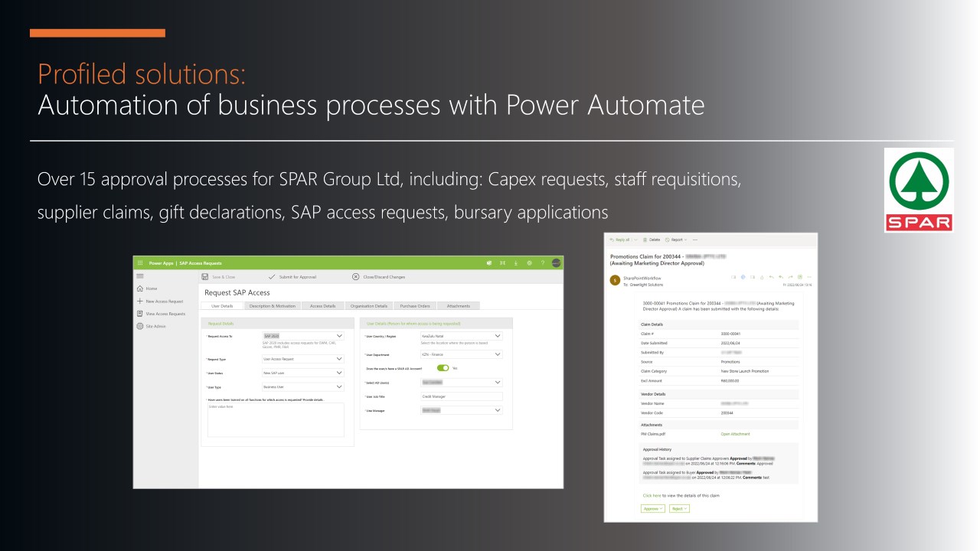Image resolution: width=980 pixels, height=551 pixels.
Task: Click email header ellipsis more actions icon
Action: pos(809,277)
